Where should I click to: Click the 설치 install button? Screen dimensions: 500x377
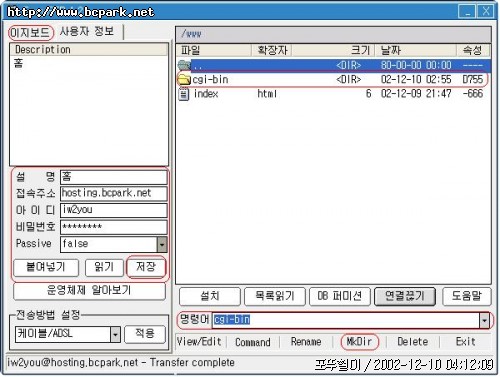210,296
